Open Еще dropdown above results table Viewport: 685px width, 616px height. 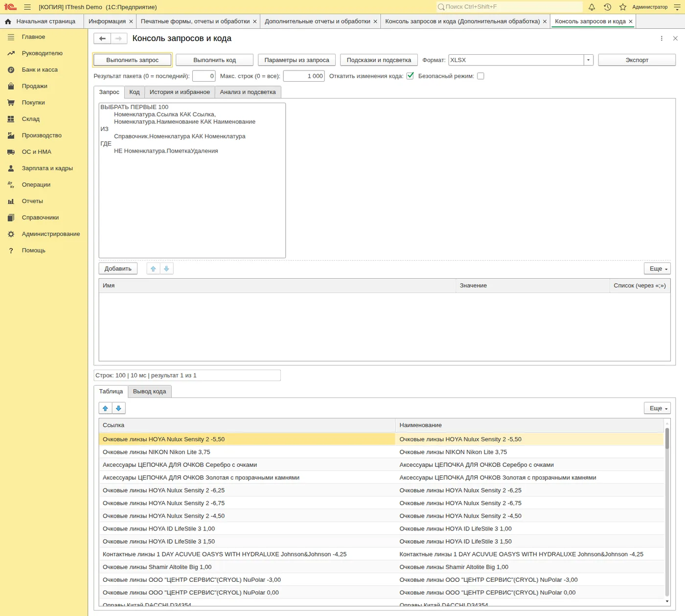pyautogui.click(x=657, y=408)
